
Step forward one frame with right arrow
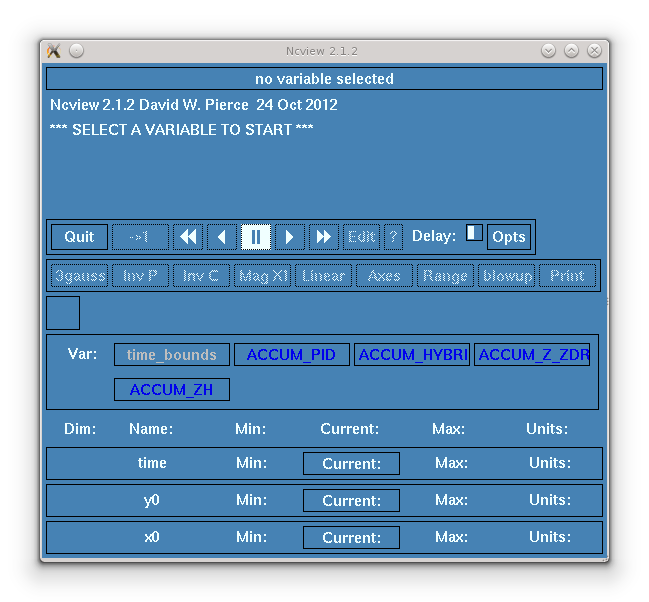(x=289, y=237)
